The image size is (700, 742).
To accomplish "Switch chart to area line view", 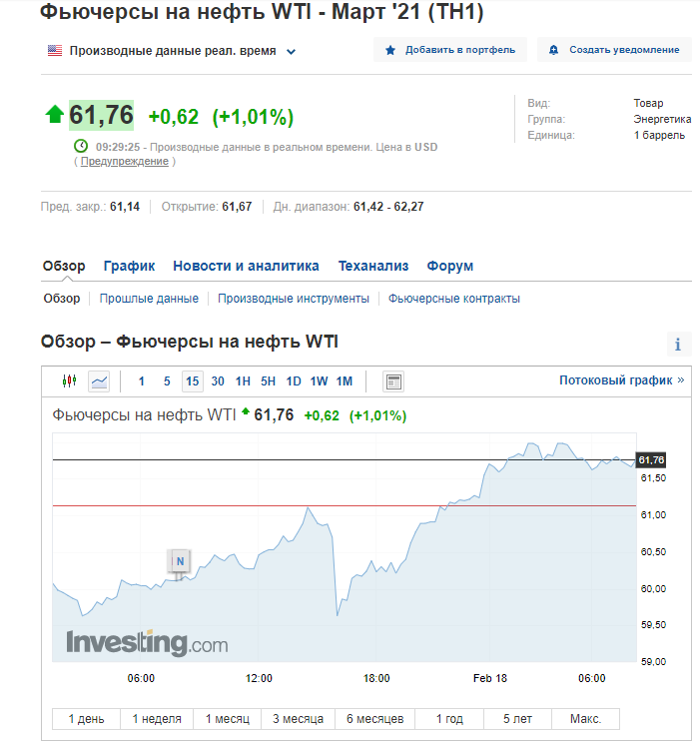I will point(99,381).
